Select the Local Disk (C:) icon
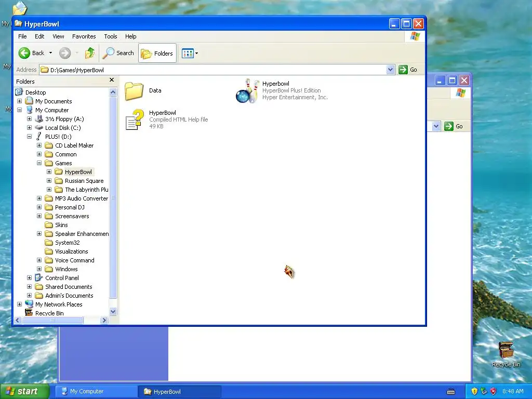This screenshot has width=532, height=399. (39, 128)
